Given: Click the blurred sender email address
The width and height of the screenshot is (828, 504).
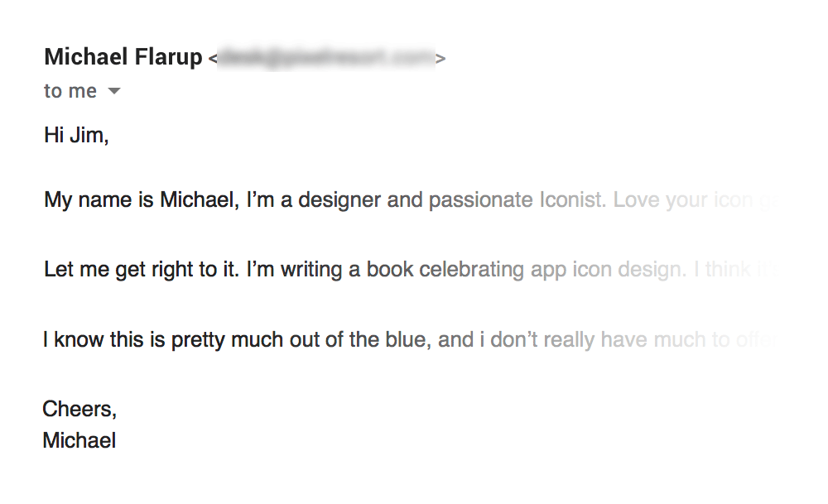Looking at the screenshot, I should click(326, 58).
